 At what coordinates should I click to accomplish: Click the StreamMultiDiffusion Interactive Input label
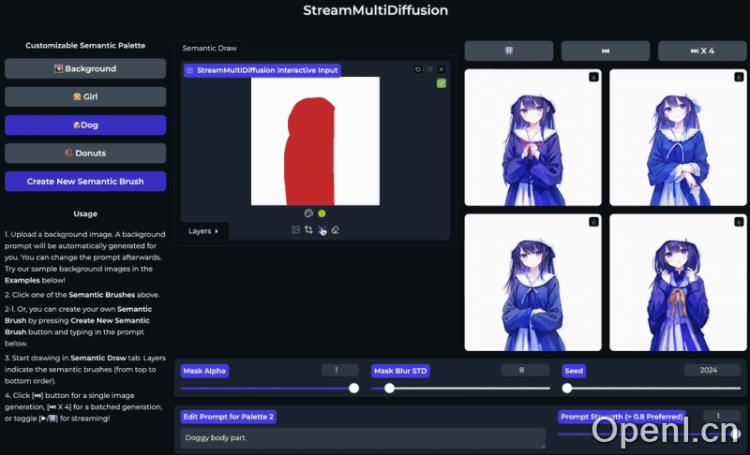pyautogui.click(x=263, y=70)
